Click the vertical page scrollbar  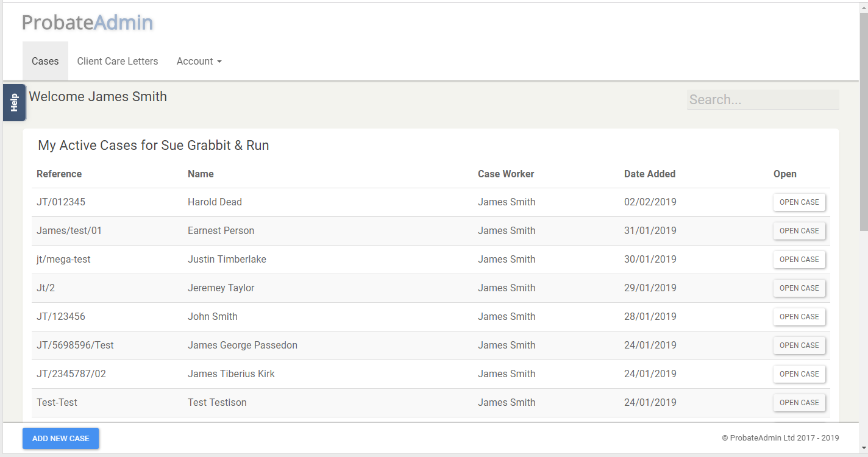[x=863, y=122]
